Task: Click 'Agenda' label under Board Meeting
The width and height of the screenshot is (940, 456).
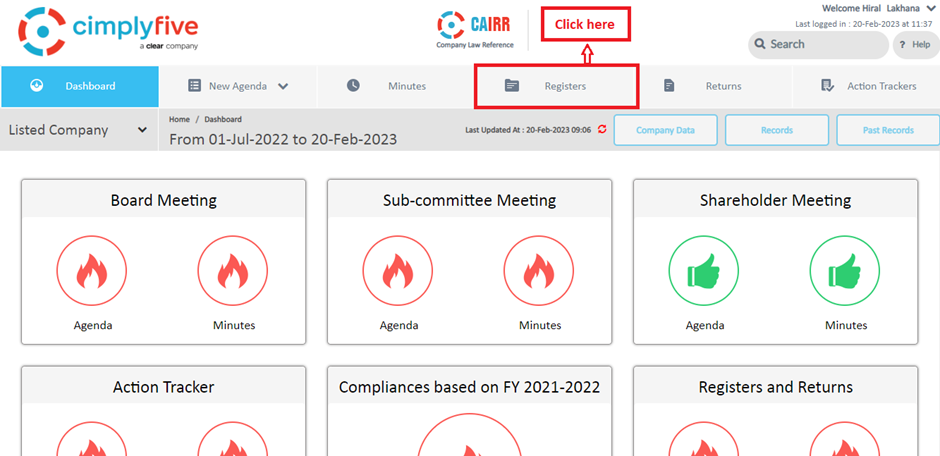Action: [93, 325]
